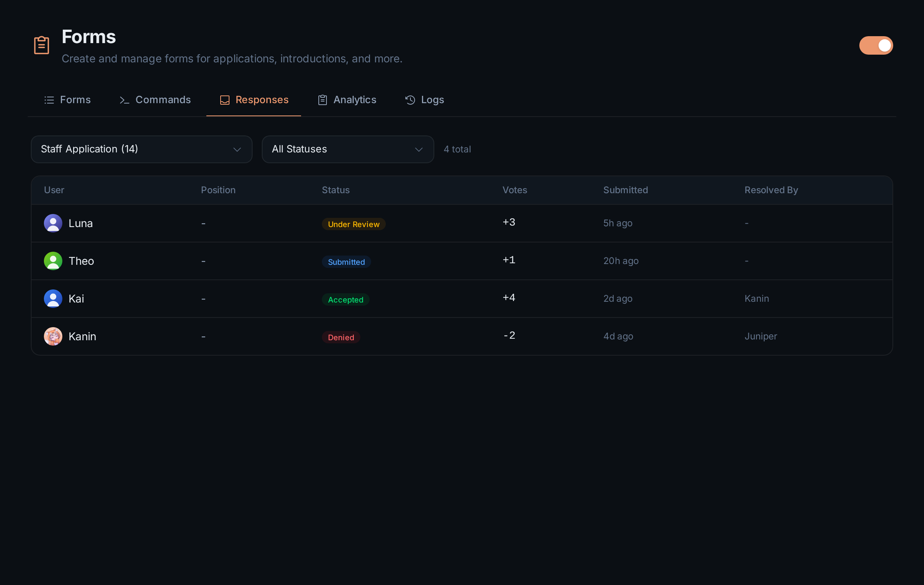The width and height of the screenshot is (924, 585).
Task: Click the history clock icon for Logs
Action: coord(410,100)
